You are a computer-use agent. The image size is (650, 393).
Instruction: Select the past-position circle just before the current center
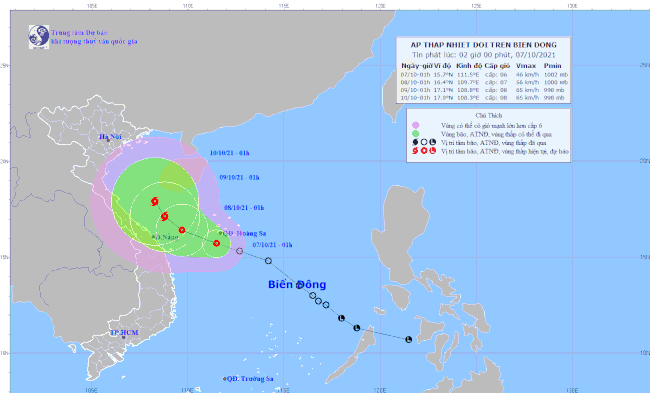[240, 251]
